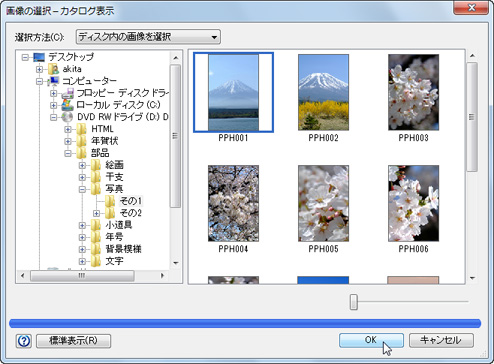Image resolution: width=494 pixels, height=364 pixels.
Task: Select the DVD RW drive disc icon
Action: coord(67,117)
